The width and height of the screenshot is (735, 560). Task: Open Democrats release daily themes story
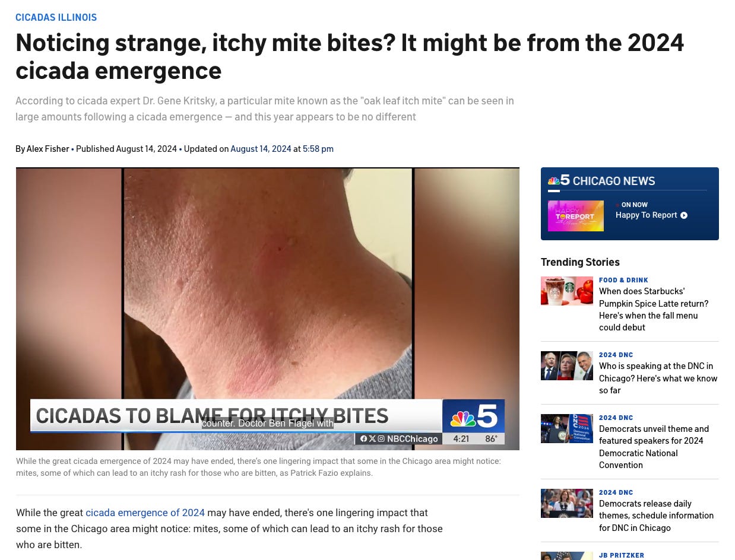pyautogui.click(x=656, y=516)
